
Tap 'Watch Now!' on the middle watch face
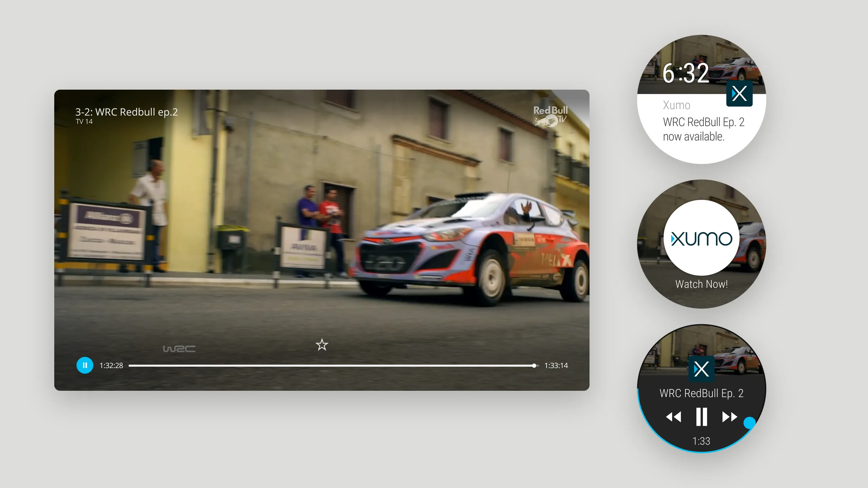pyautogui.click(x=702, y=284)
